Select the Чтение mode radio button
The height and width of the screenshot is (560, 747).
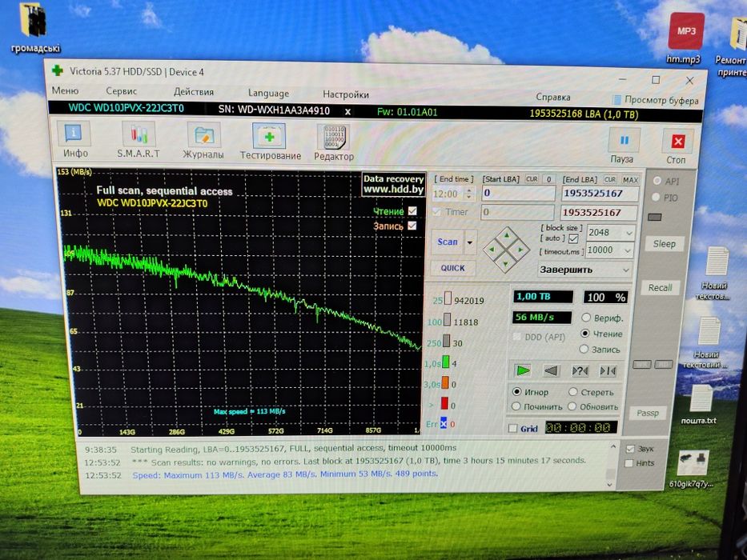point(585,334)
